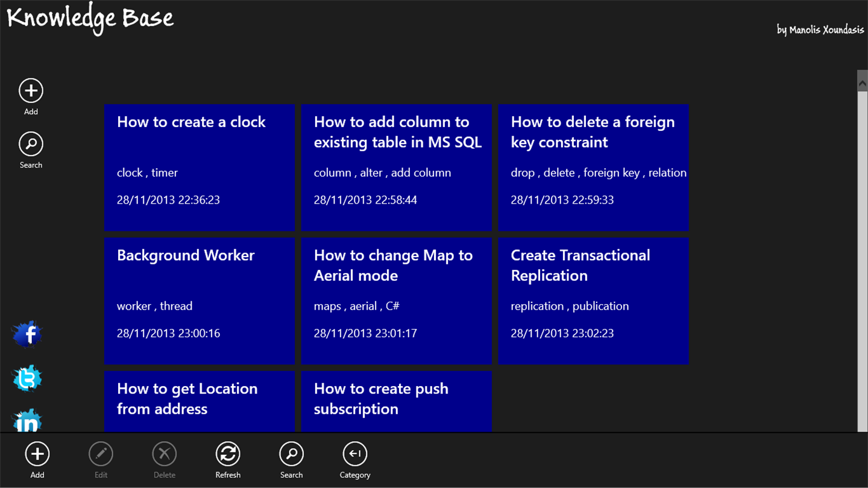Click the Add icon in the left sidebar
Screen dimensions: 868x488
click(x=31, y=91)
